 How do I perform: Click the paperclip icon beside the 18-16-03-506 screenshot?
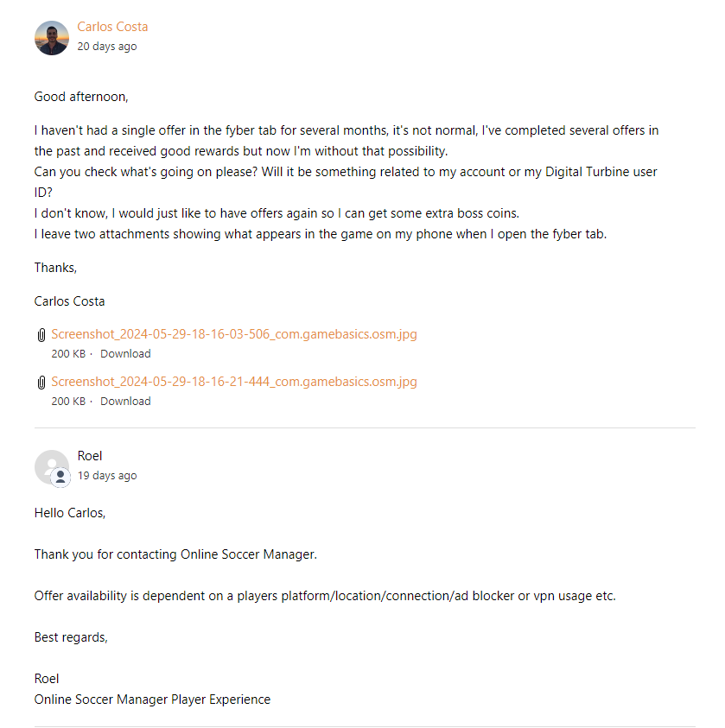pos(41,335)
